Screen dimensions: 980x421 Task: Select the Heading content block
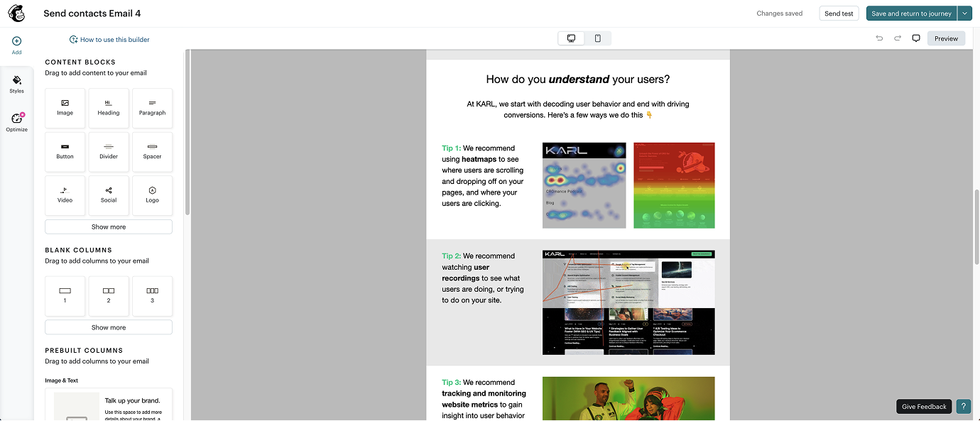(108, 108)
